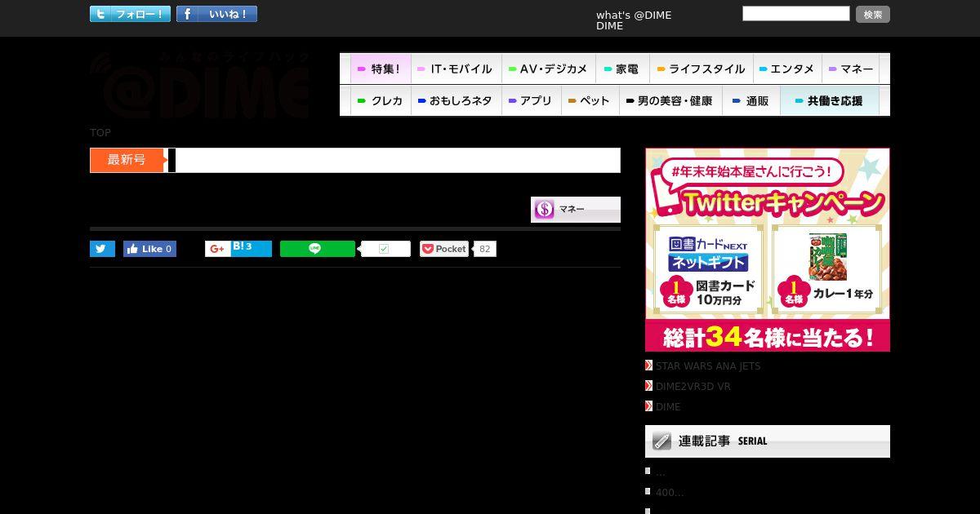Click the Twitter follow button in header
This screenshot has height=514, width=980.
131,14
